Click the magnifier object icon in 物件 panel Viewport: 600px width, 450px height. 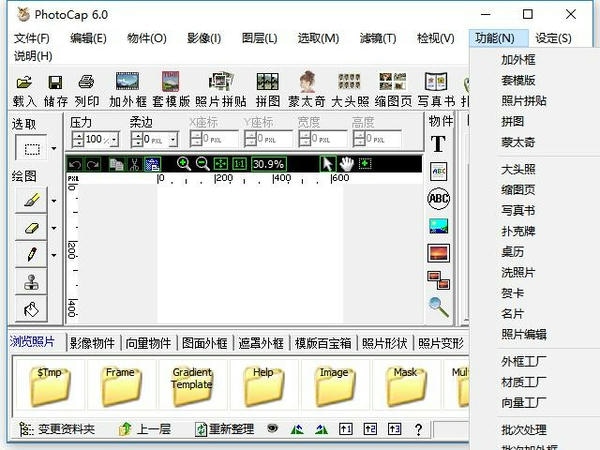[439, 307]
